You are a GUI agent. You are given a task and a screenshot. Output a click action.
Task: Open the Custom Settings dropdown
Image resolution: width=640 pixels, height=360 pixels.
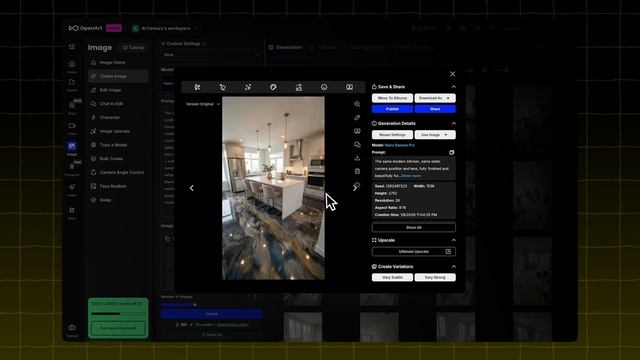coord(211,55)
